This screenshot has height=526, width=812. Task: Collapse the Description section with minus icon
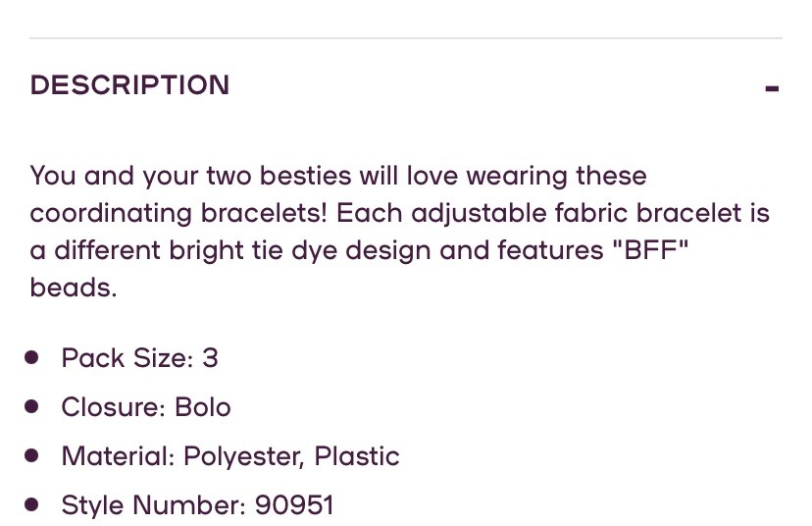[x=772, y=88]
